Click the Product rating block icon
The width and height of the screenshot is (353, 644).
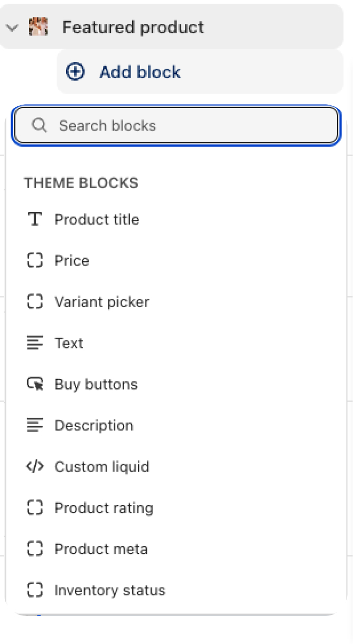35,508
